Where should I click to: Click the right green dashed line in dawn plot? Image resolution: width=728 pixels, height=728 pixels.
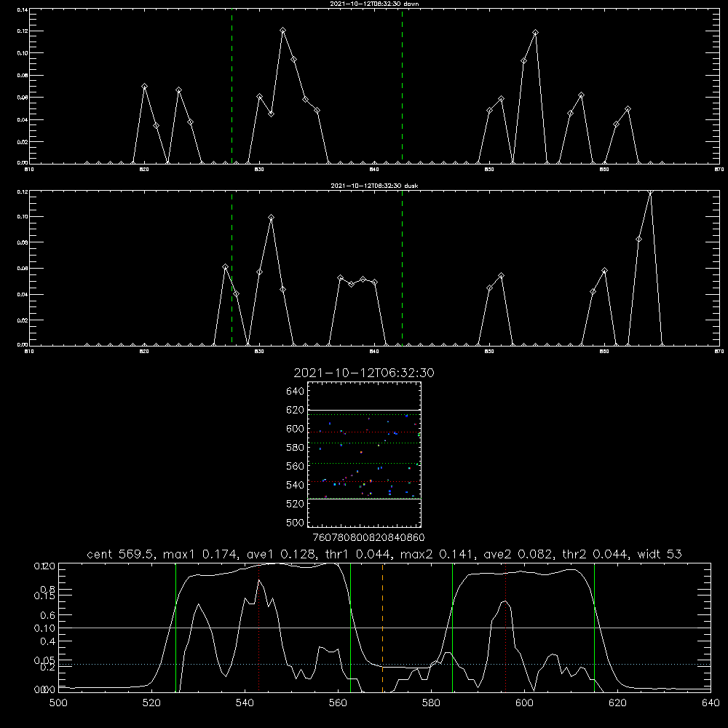coord(402,87)
